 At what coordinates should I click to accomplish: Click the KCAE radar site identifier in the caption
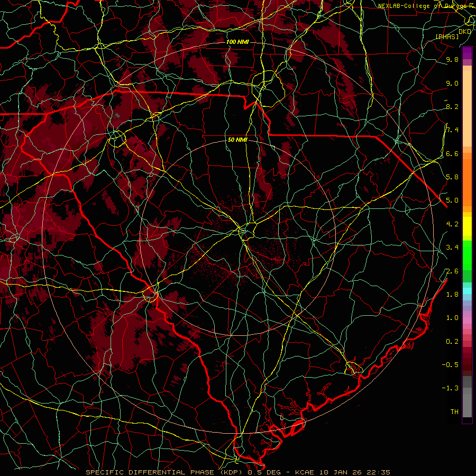(x=305, y=472)
